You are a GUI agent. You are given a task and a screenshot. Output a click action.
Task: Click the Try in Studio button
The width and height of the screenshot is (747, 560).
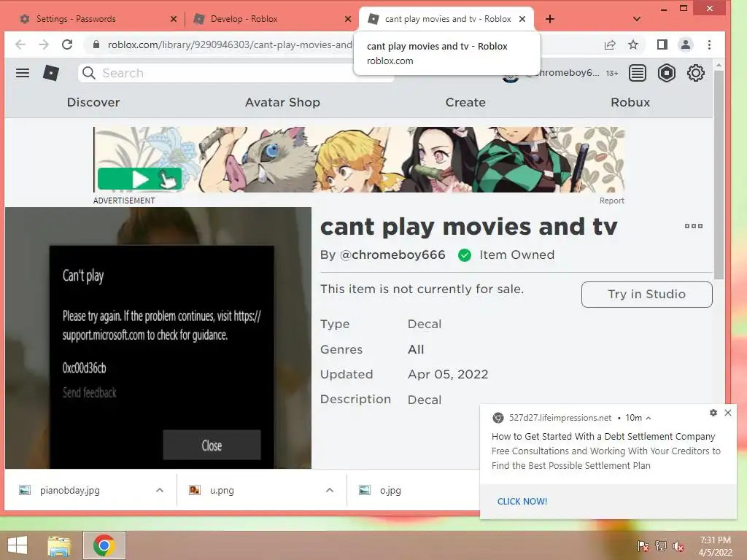click(646, 295)
